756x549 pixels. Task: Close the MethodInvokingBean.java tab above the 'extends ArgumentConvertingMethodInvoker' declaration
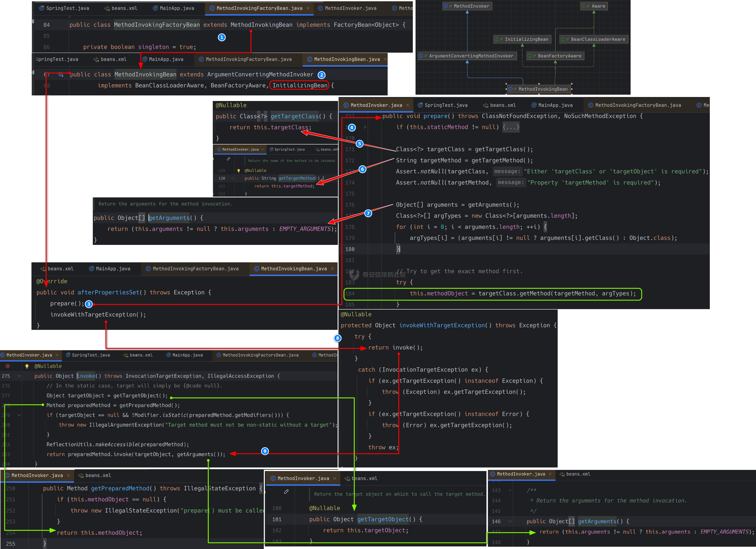click(385, 59)
